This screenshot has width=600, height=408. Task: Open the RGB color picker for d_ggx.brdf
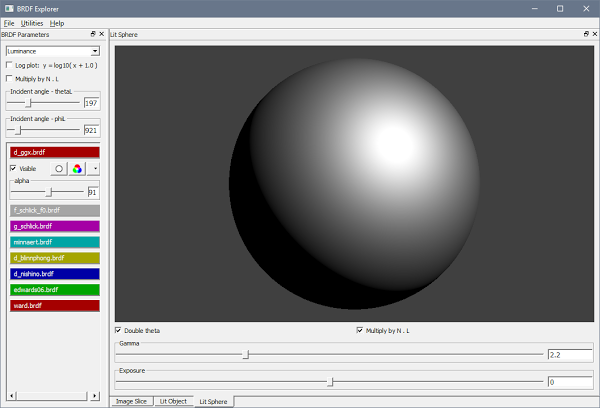(x=76, y=169)
